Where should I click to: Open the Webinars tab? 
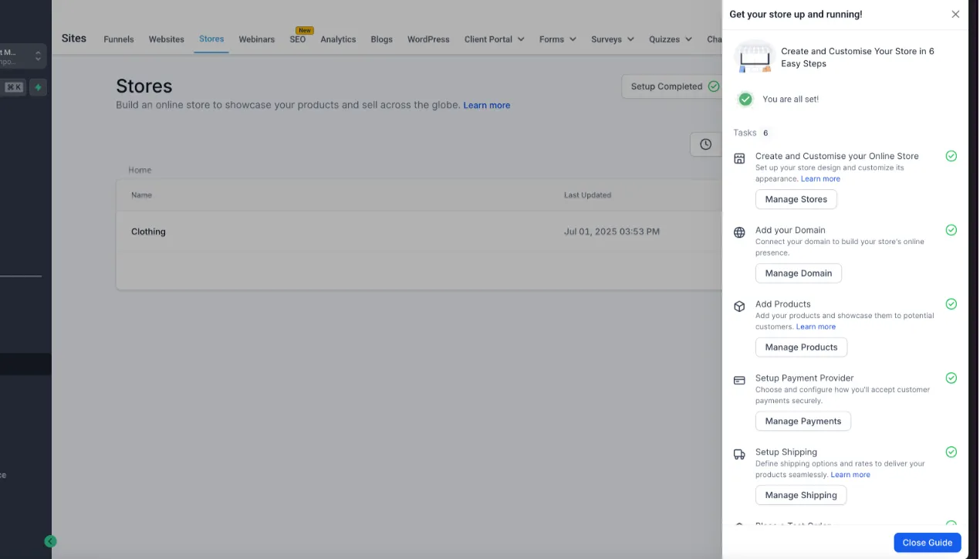coord(257,39)
